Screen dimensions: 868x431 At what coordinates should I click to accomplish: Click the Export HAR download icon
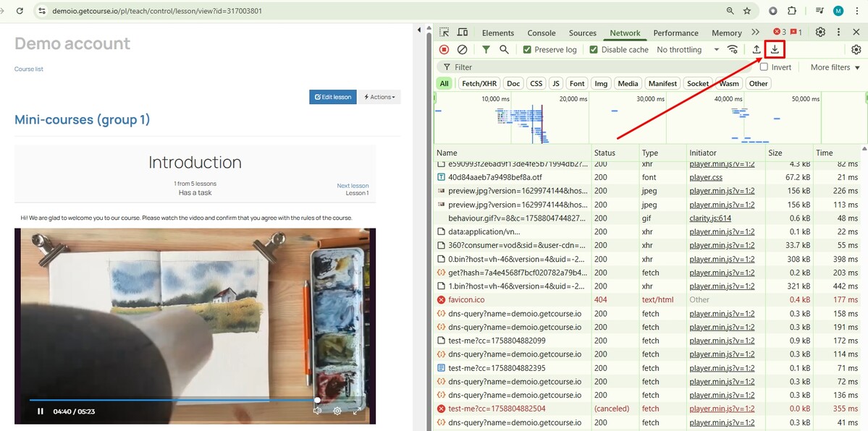775,49
